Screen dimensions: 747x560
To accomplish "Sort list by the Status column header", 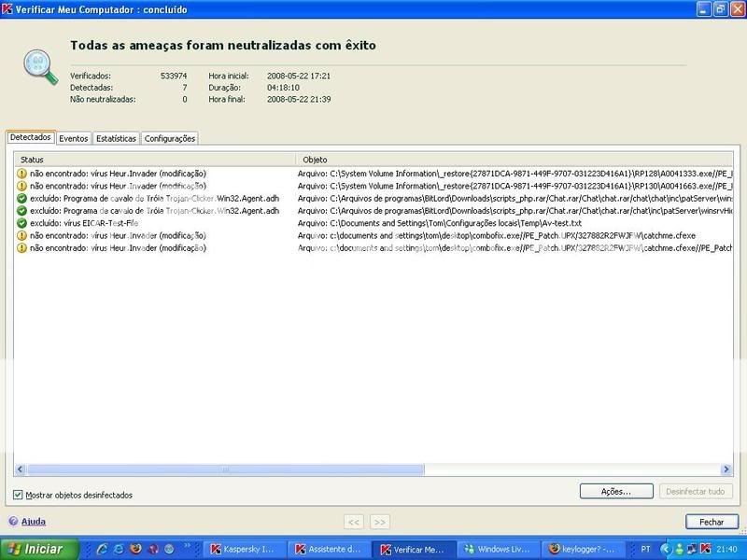I will pyautogui.click(x=154, y=160).
